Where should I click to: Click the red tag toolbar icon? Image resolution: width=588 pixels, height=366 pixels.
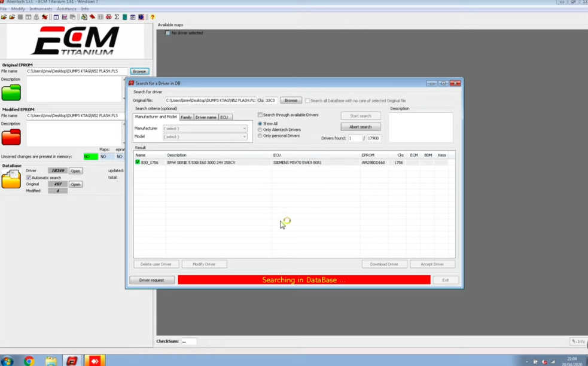[x=92, y=17]
